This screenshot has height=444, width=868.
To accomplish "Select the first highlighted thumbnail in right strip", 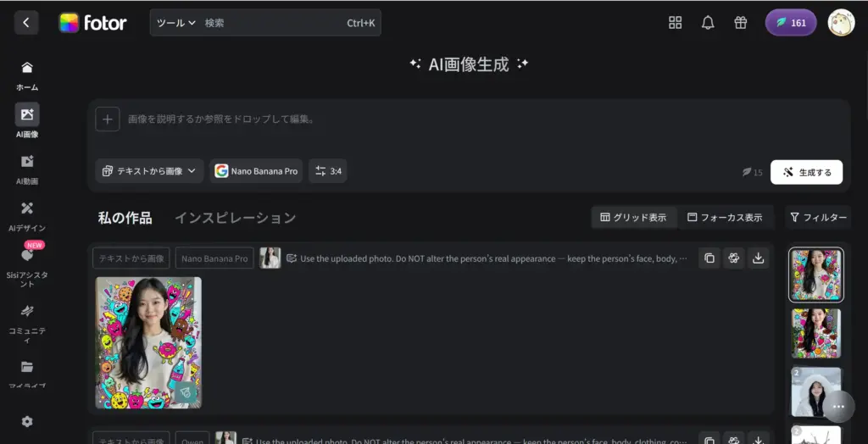I will tap(816, 275).
